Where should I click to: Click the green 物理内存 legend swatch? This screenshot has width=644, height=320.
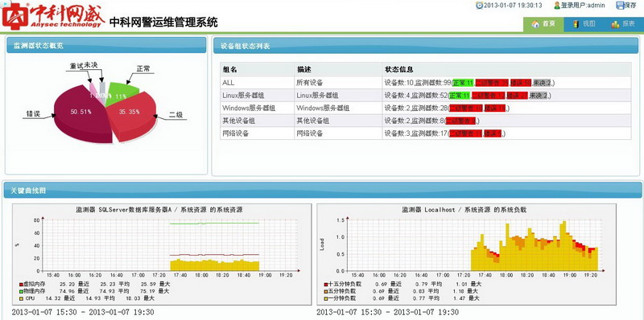pyautogui.click(x=21, y=291)
